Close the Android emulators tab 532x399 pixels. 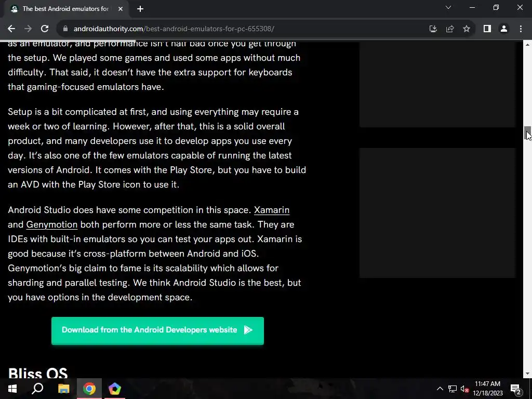121,9
